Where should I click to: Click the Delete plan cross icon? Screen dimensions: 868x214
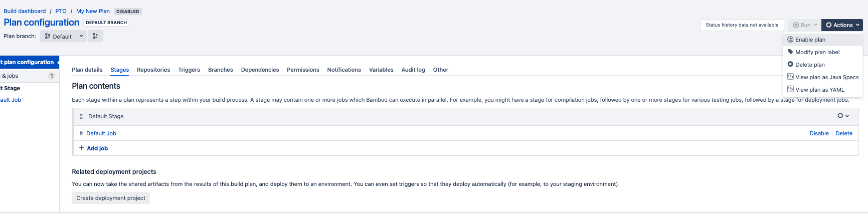pos(790,65)
